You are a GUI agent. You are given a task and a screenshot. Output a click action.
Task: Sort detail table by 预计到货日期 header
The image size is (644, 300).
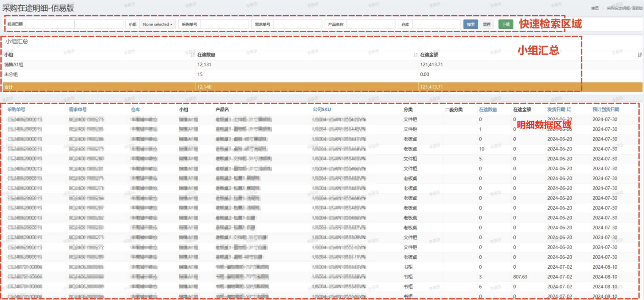tap(606, 109)
